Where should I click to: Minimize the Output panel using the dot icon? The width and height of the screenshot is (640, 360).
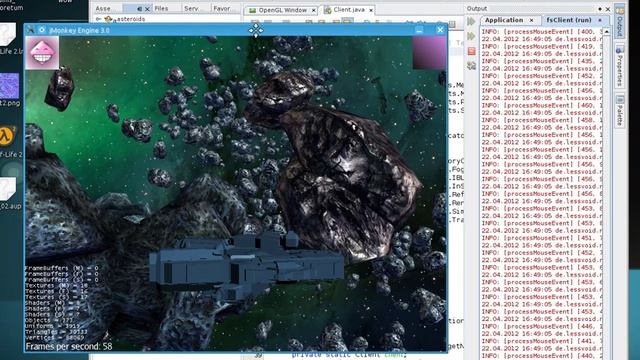[x=600, y=9]
